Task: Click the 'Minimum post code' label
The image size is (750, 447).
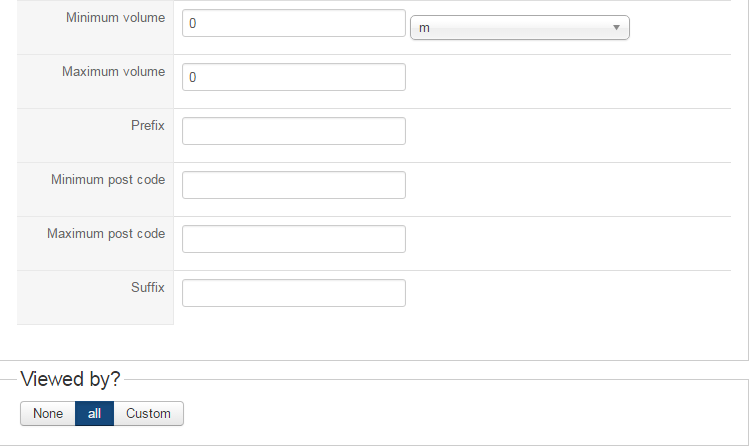Action: click(x=108, y=180)
